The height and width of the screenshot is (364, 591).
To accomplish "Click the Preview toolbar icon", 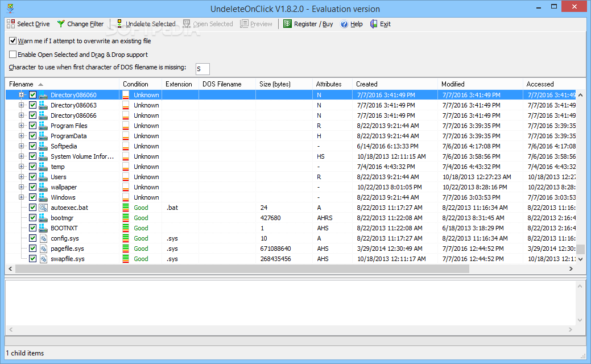I will coord(244,24).
